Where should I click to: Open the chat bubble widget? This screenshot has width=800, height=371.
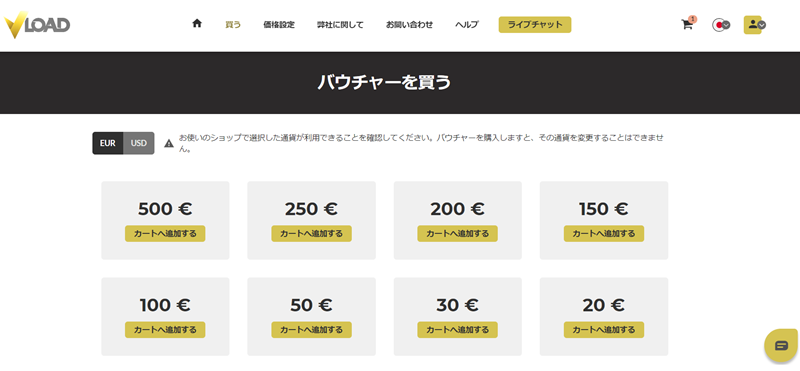point(781,345)
